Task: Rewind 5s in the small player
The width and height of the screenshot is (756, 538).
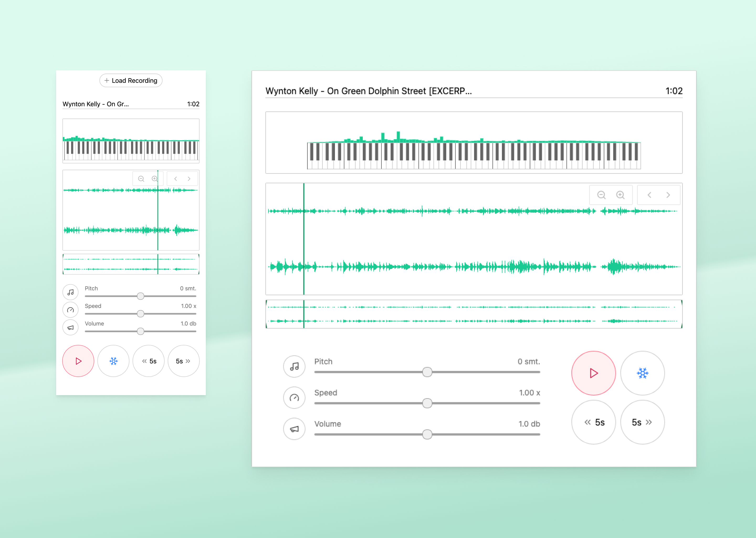Action: click(x=148, y=361)
